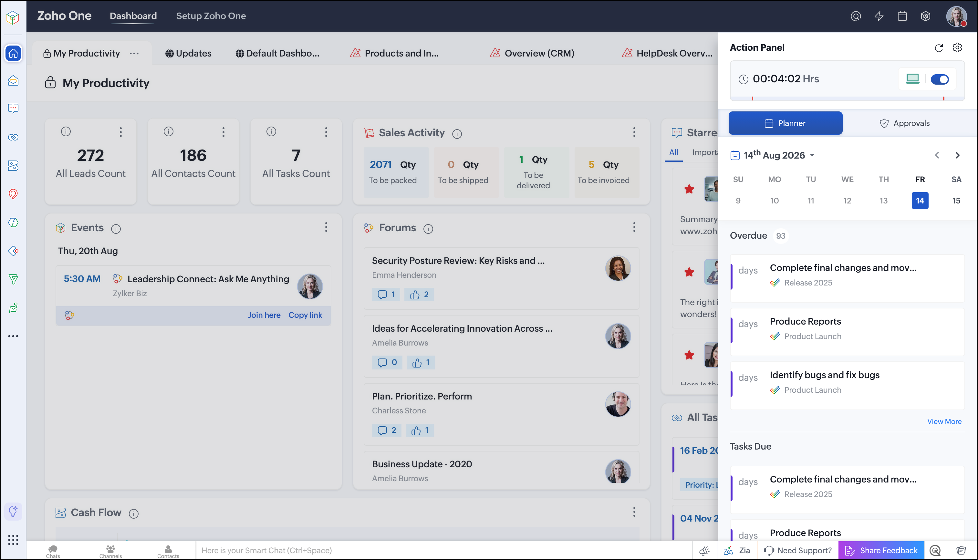978x560 pixels.
Task: Show info for Events widget
Action: point(116,229)
